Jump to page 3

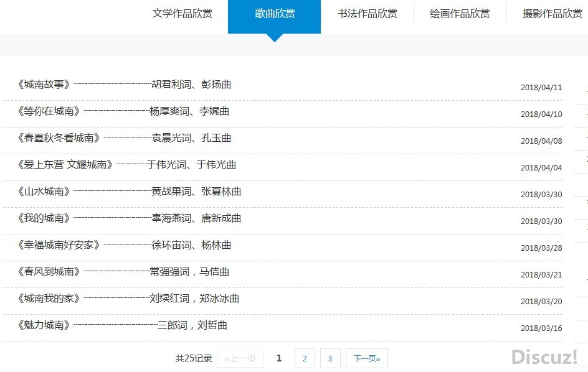[330, 358]
